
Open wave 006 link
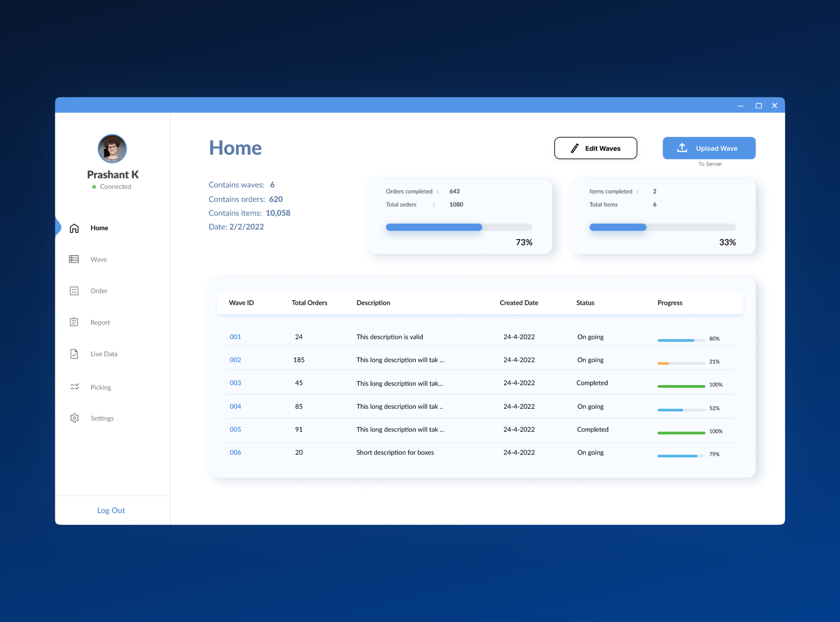click(x=235, y=453)
